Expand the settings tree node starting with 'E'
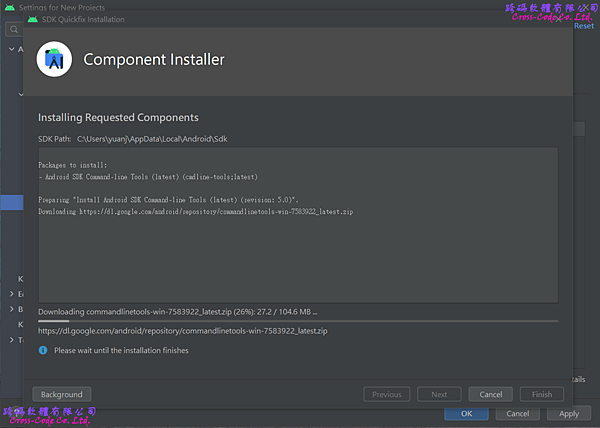600x428 pixels. tap(12, 294)
